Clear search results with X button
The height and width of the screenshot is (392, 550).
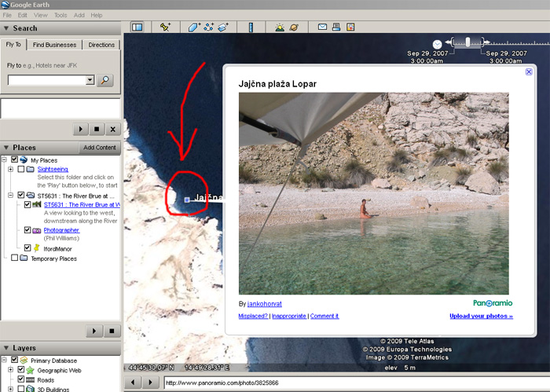pos(113,129)
